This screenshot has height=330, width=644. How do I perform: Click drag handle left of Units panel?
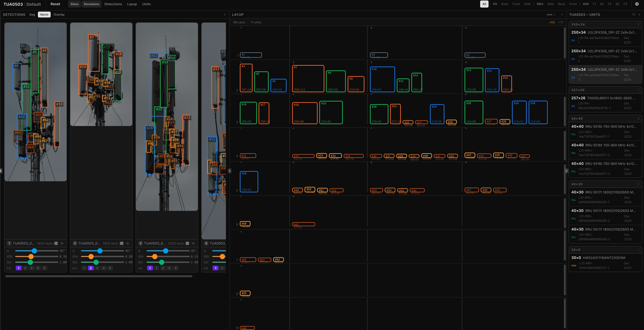(x=567, y=171)
